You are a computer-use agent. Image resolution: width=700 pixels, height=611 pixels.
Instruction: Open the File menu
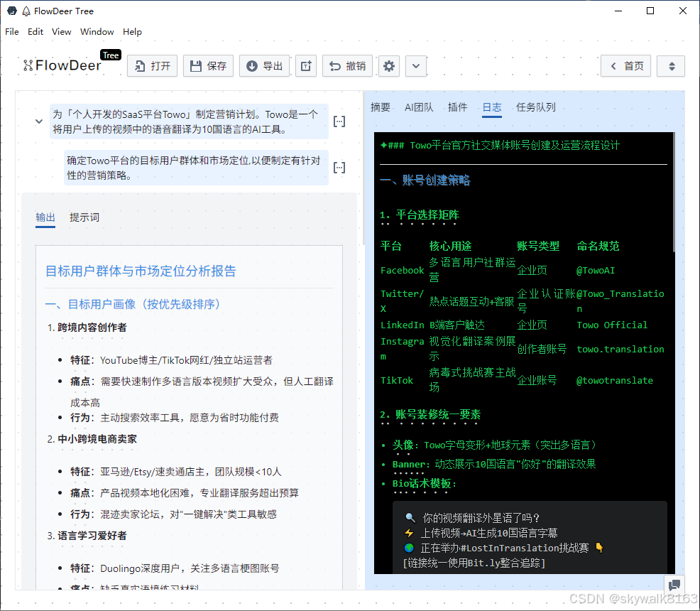(11, 32)
